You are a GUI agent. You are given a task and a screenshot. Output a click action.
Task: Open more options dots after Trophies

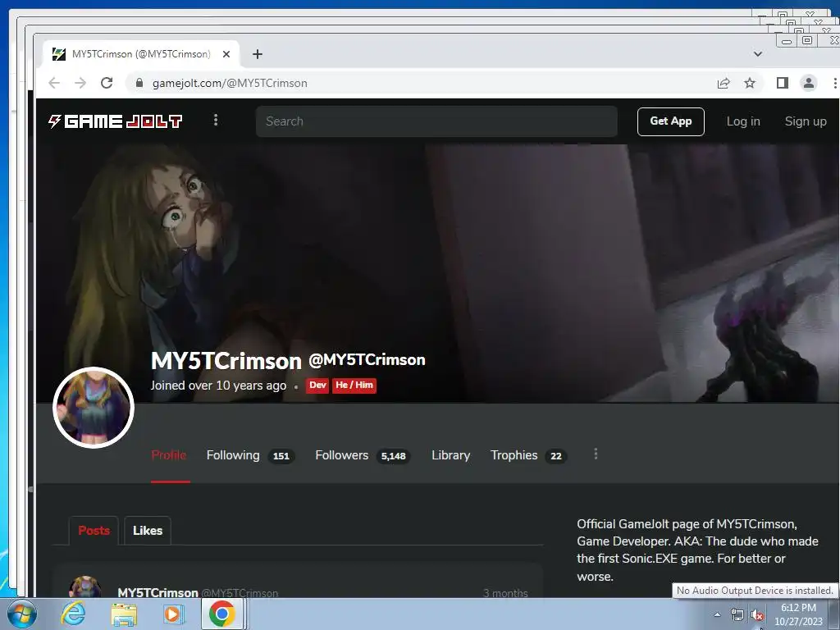point(596,454)
